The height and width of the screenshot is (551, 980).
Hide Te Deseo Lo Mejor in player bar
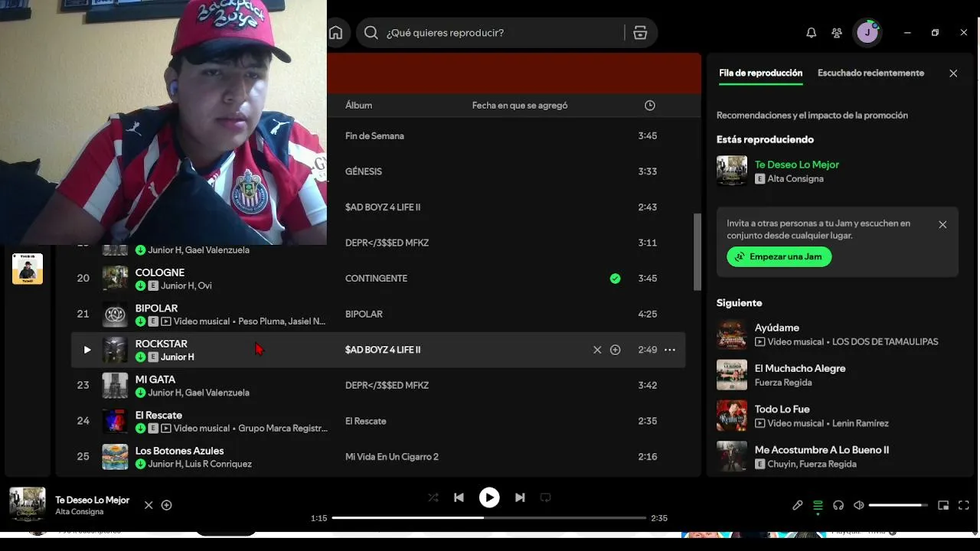point(149,505)
